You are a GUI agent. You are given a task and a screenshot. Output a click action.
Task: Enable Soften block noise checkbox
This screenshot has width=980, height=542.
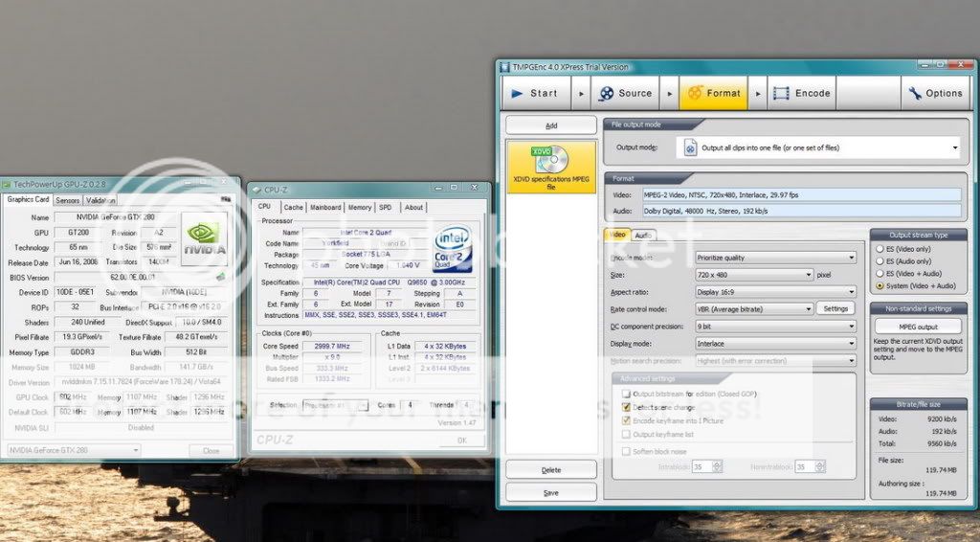pyautogui.click(x=626, y=451)
